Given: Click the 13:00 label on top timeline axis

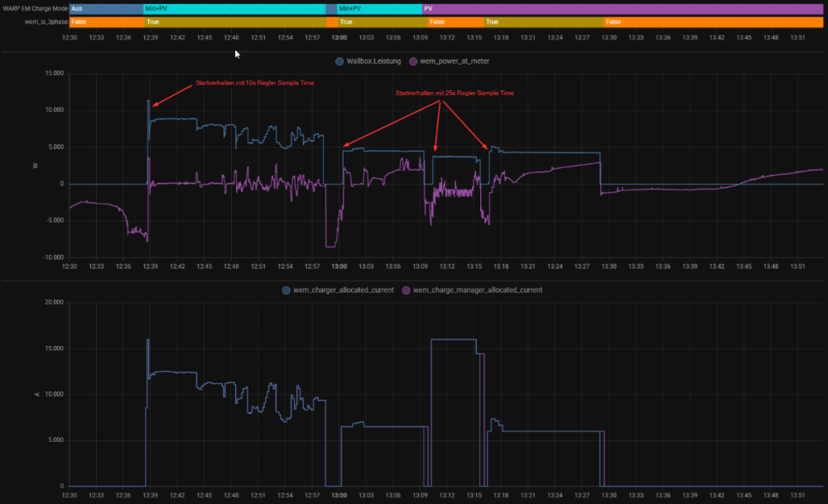Looking at the screenshot, I should [339, 37].
